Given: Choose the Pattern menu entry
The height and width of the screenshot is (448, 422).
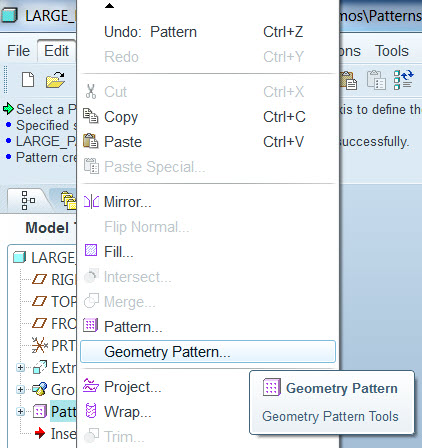Looking at the screenshot, I should pyautogui.click(x=208, y=327).
